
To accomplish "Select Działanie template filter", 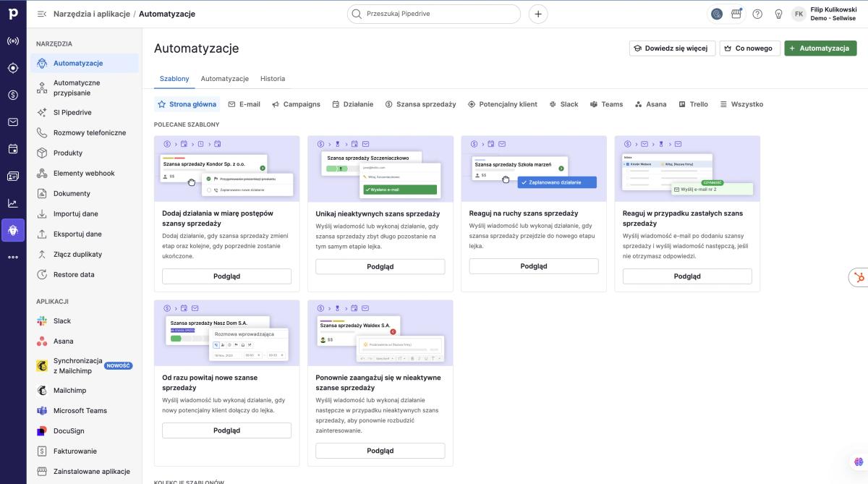I will point(353,104).
